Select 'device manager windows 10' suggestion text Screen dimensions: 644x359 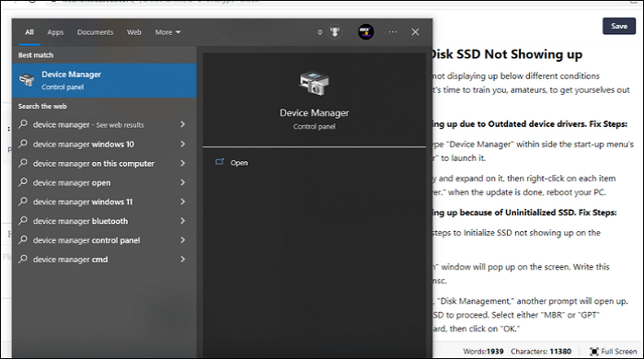[x=84, y=145]
